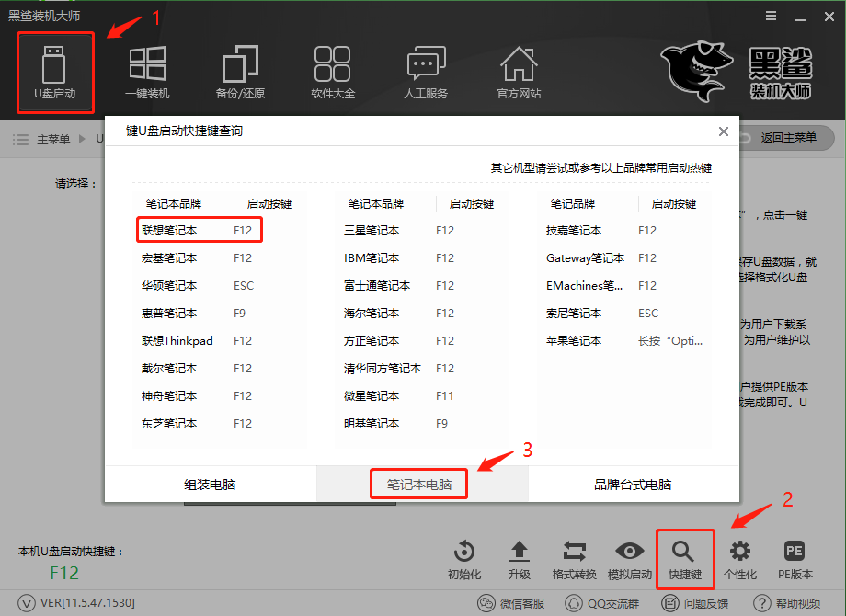
Task: Open the 软件大全 software collection
Action: click(333, 72)
